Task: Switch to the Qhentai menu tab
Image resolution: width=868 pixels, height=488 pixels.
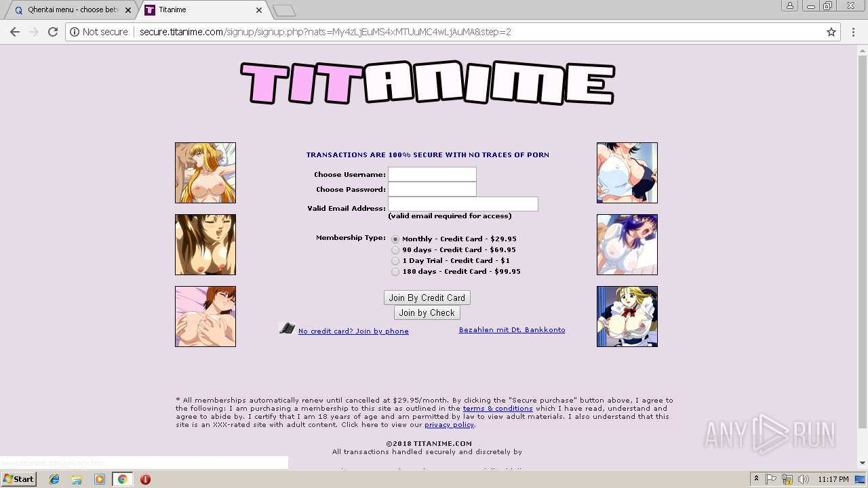Action: pyautogui.click(x=72, y=10)
